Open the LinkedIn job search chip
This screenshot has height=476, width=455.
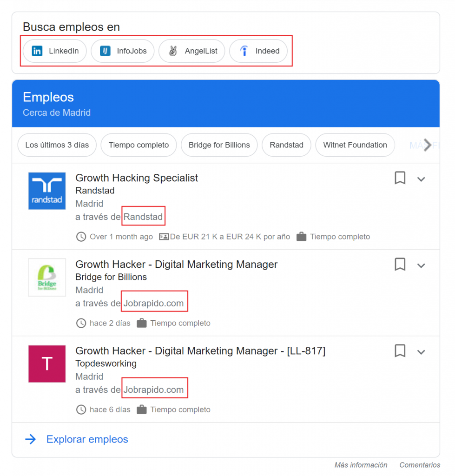click(x=55, y=51)
